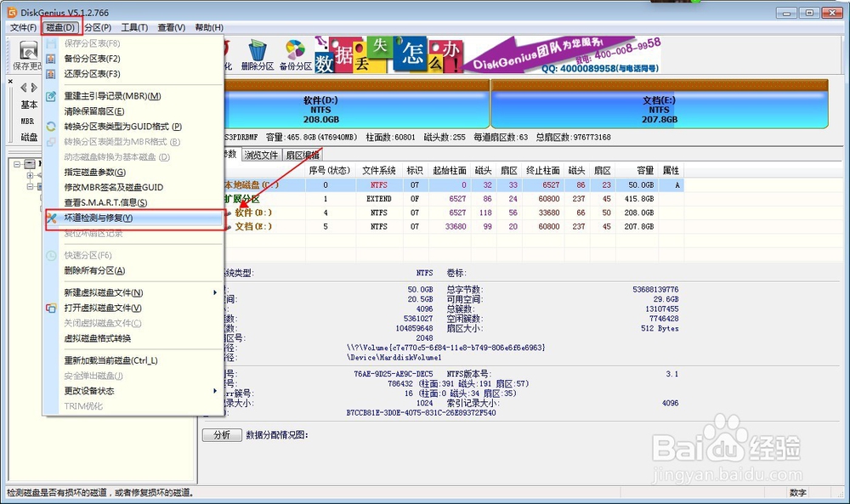Click the 序号(状态) column header
Screen dimensions: 850x504
pyautogui.click(x=330, y=170)
